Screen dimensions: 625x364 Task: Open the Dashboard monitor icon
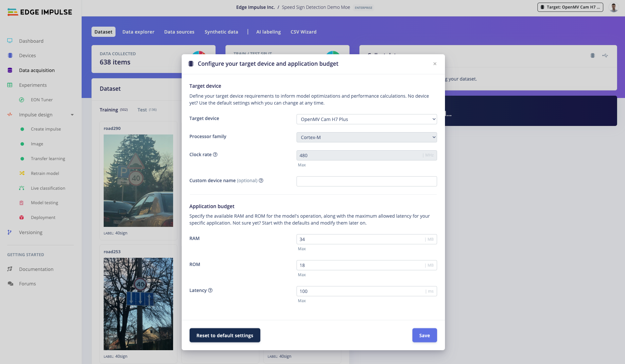click(10, 41)
